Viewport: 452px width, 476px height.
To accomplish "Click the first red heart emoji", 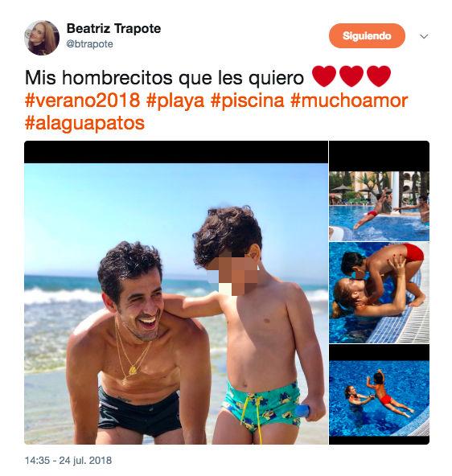I will pyautogui.click(x=324, y=76).
